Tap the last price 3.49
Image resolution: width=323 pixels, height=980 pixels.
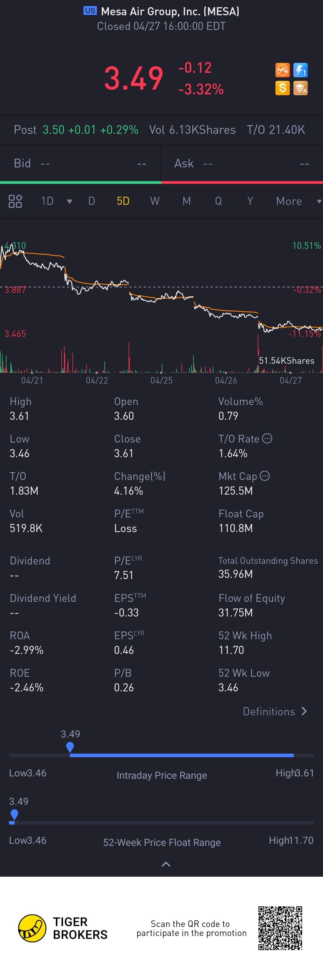[134, 78]
